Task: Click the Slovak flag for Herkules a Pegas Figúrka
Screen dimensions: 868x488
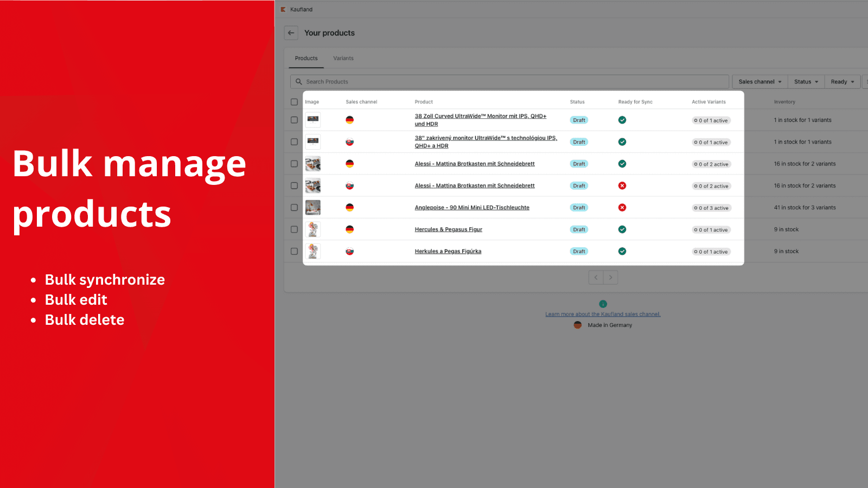Action: pyautogui.click(x=350, y=251)
